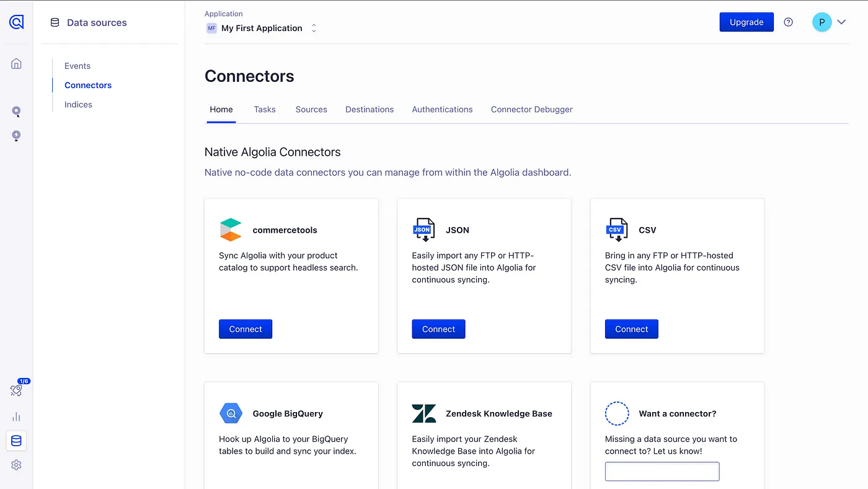This screenshot has height=489, width=868.
Task: Select the Data sources database icon in sidebar
Action: [16, 441]
